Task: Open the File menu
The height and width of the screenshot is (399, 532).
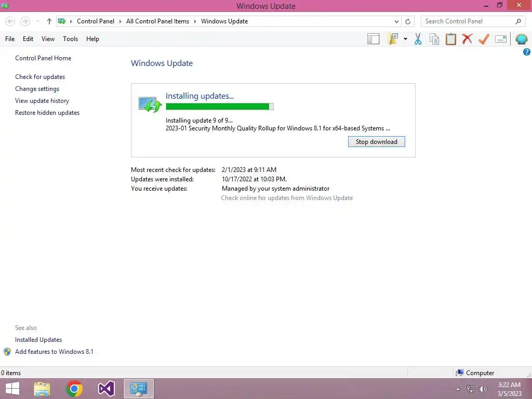Action: click(x=10, y=39)
